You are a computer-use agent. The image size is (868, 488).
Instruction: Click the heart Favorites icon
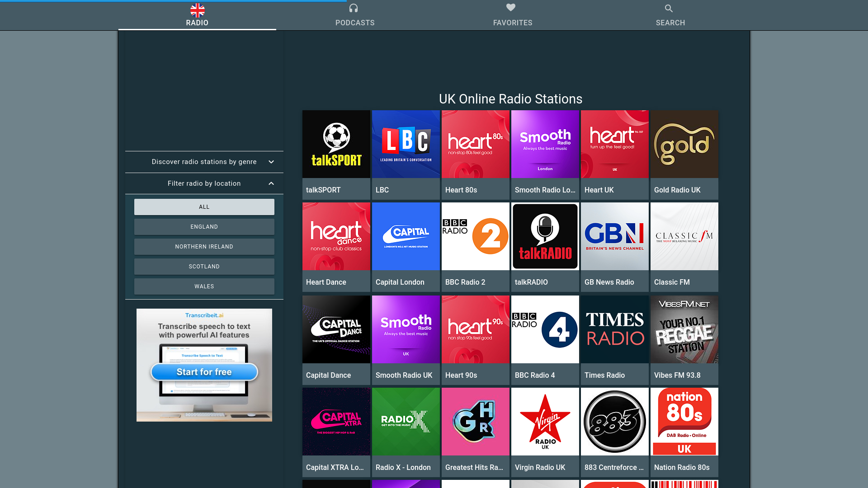click(511, 7)
